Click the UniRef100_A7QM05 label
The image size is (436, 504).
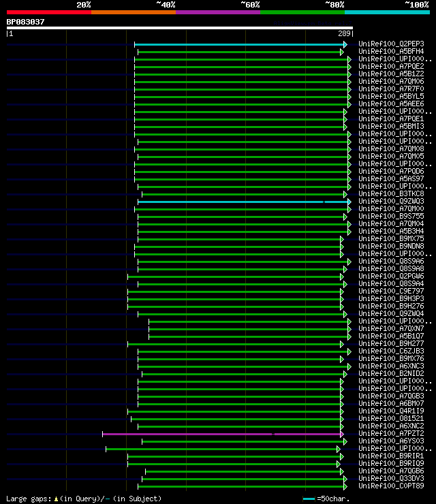pos(391,156)
